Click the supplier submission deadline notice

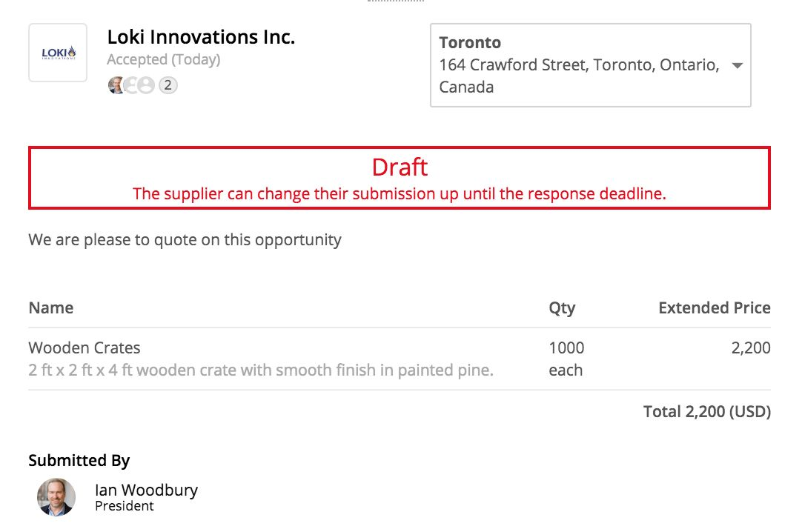pos(400,193)
